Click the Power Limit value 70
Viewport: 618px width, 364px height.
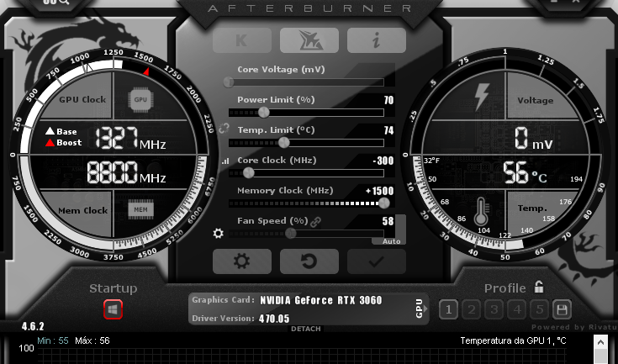pyautogui.click(x=388, y=100)
